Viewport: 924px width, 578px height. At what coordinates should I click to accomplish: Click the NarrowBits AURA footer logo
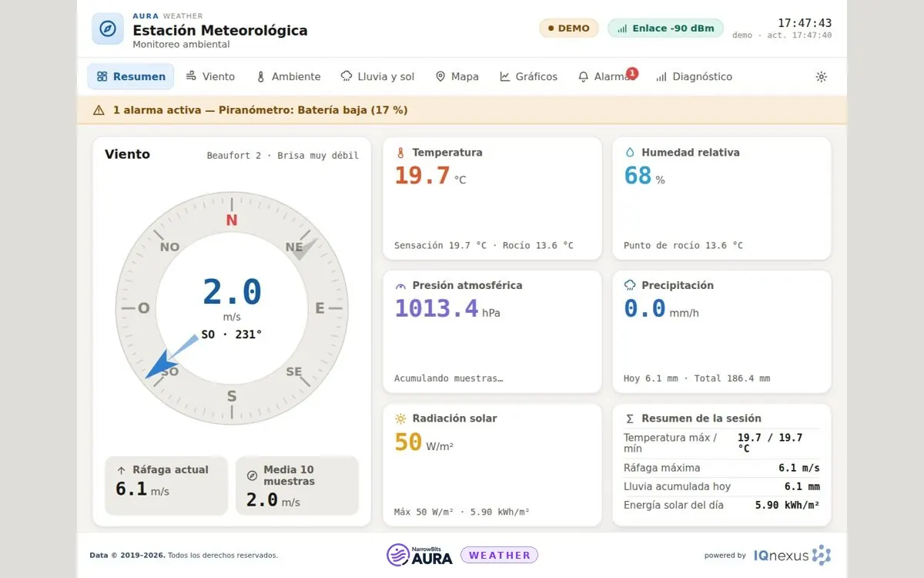pyautogui.click(x=420, y=555)
